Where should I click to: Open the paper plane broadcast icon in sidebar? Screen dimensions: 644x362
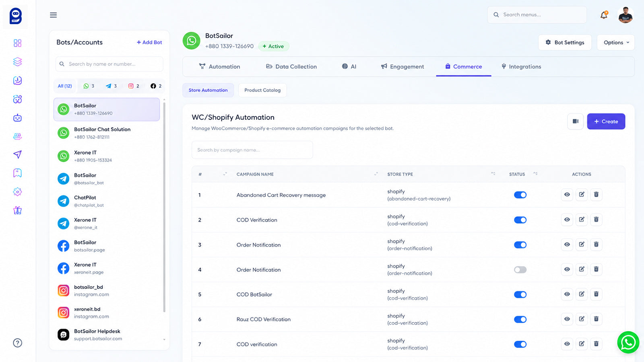pos(17,154)
